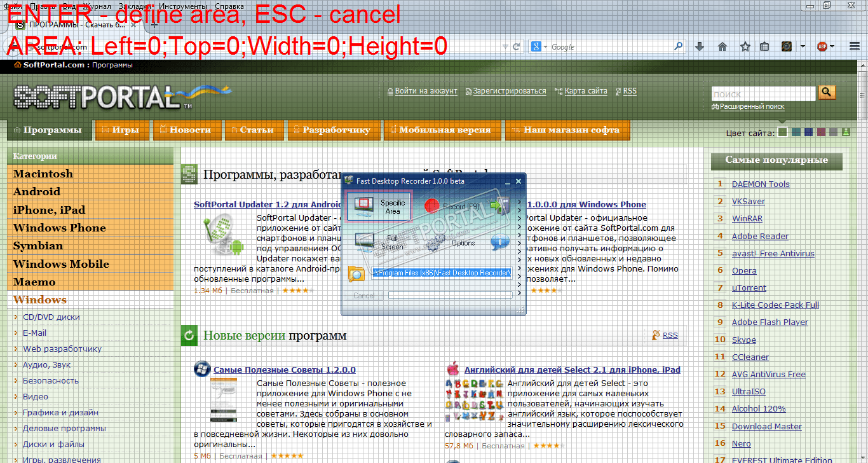Open the RSS feed icon for Новые версии

pyautogui.click(x=656, y=335)
